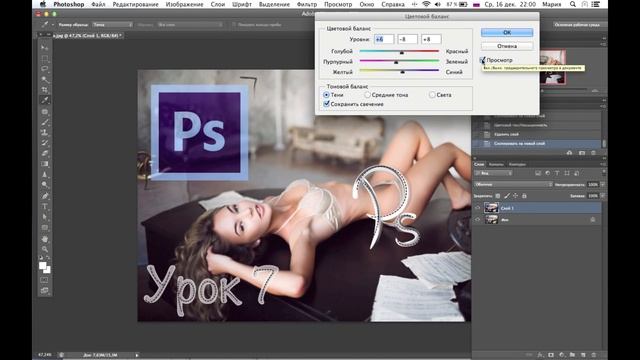Open sample layers dropdown in options bar
640x360 pixels.
190,24
